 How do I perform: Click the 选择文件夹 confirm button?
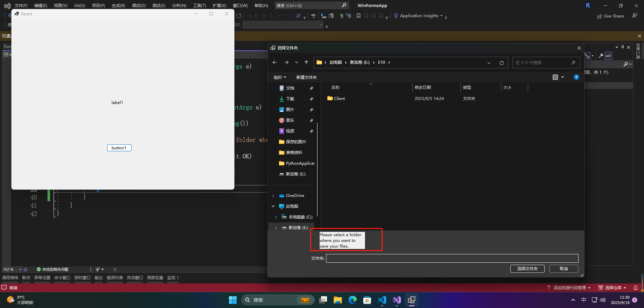[x=527, y=269]
